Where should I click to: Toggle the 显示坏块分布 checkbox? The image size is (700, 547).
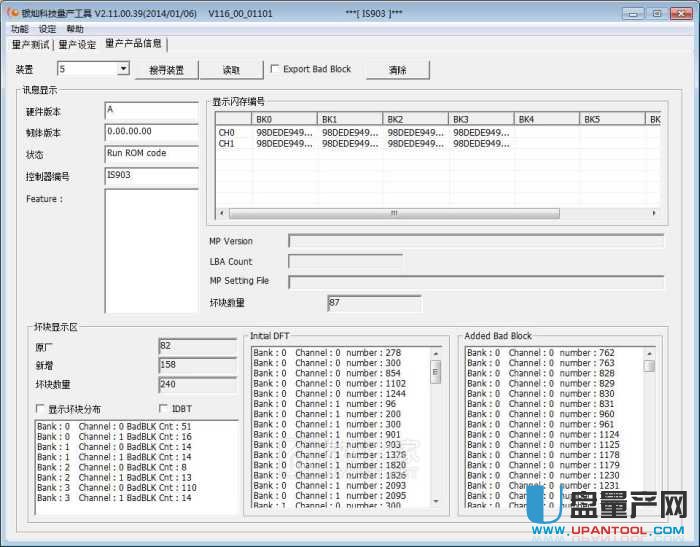(x=41, y=409)
